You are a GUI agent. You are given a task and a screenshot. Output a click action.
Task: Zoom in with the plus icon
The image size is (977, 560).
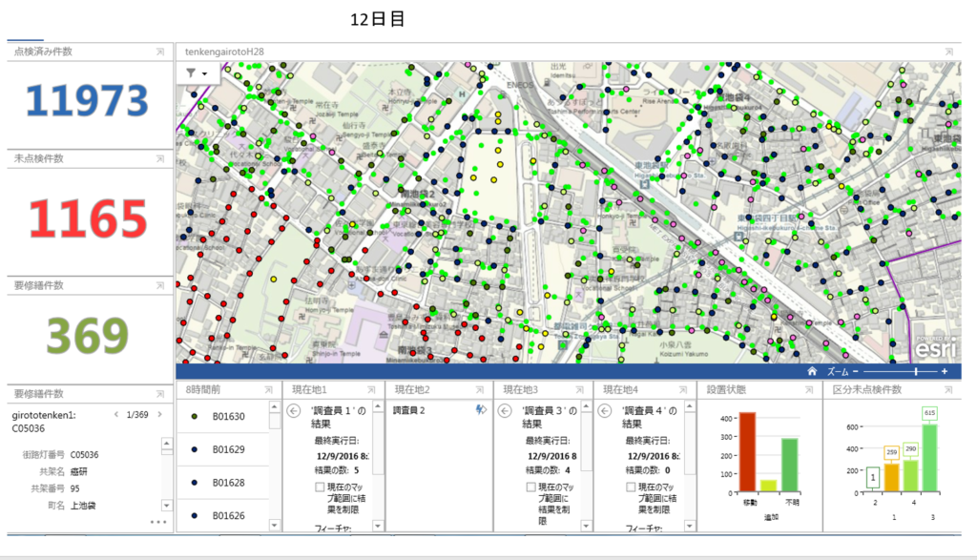(x=945, y=372)
